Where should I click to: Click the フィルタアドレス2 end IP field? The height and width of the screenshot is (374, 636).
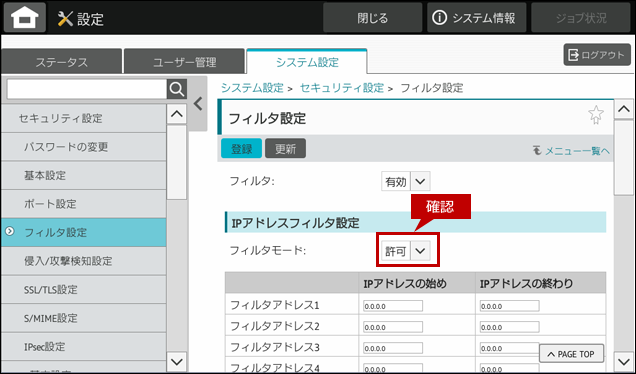point(509,327)
